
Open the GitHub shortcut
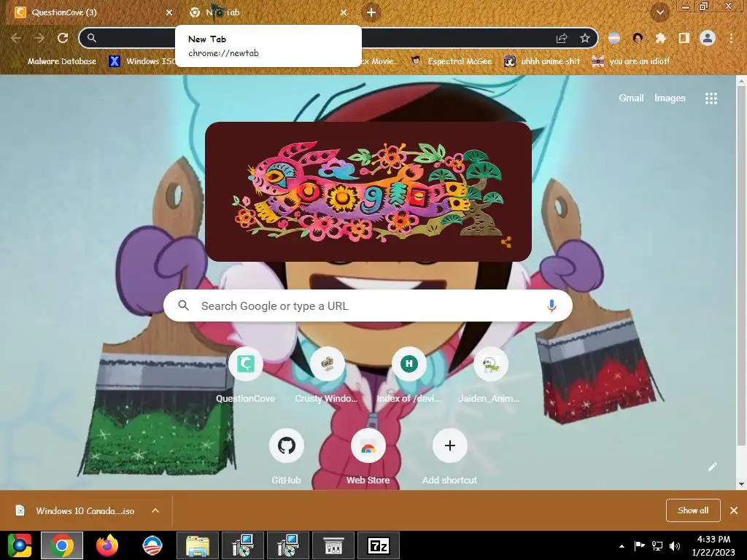pos(286,457)
